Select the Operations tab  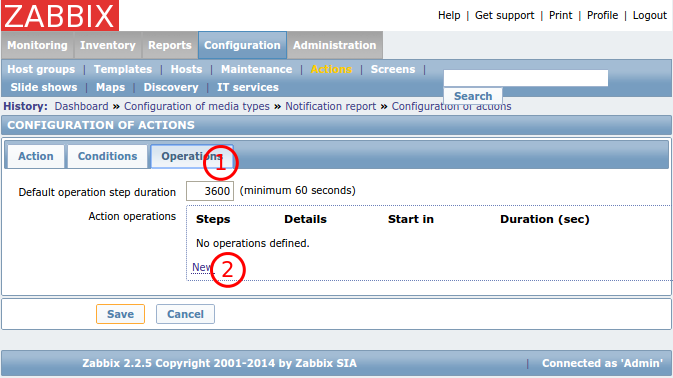coord(192,156)
